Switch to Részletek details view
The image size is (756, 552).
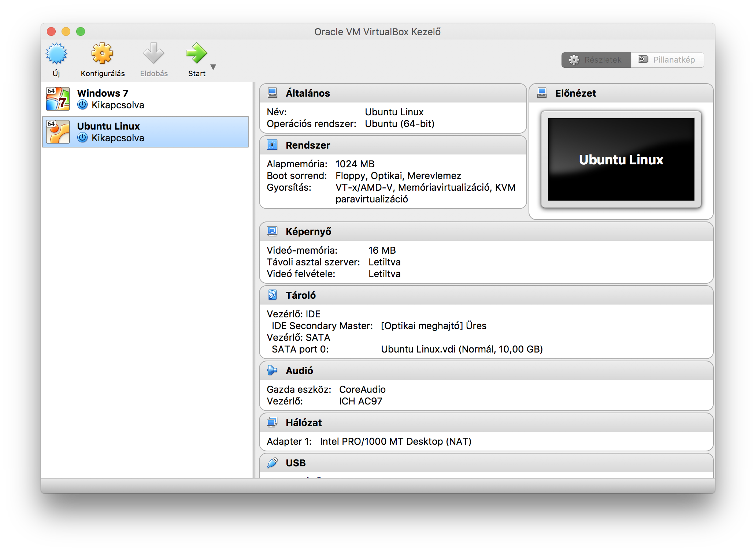coord(596,60)
